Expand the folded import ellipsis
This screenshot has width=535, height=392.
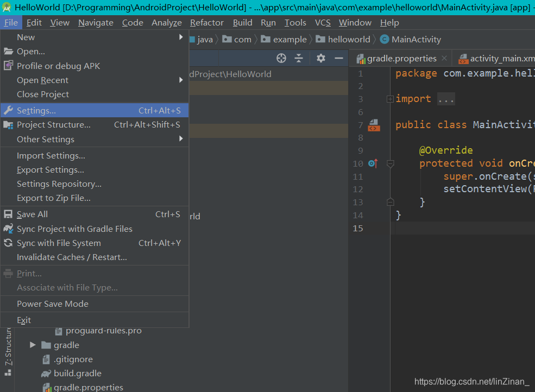pos(446,99)
